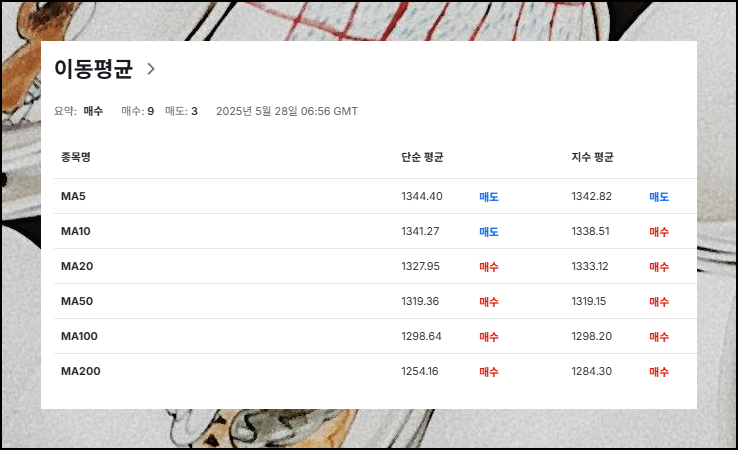738x450 pixels.
Task: Click the MA5 exponential value 1342.82
Action: click(x=592, y=196)
